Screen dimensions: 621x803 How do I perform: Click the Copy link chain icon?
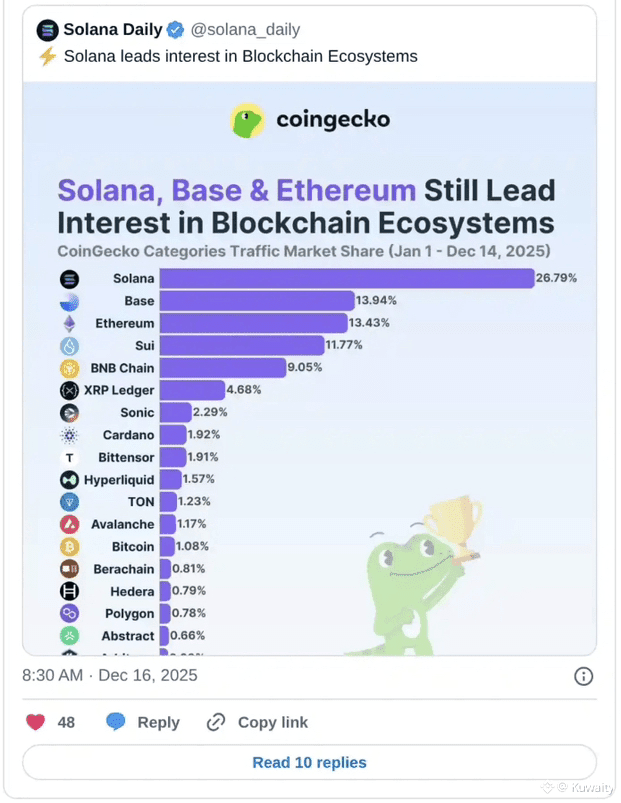point(216,722)
